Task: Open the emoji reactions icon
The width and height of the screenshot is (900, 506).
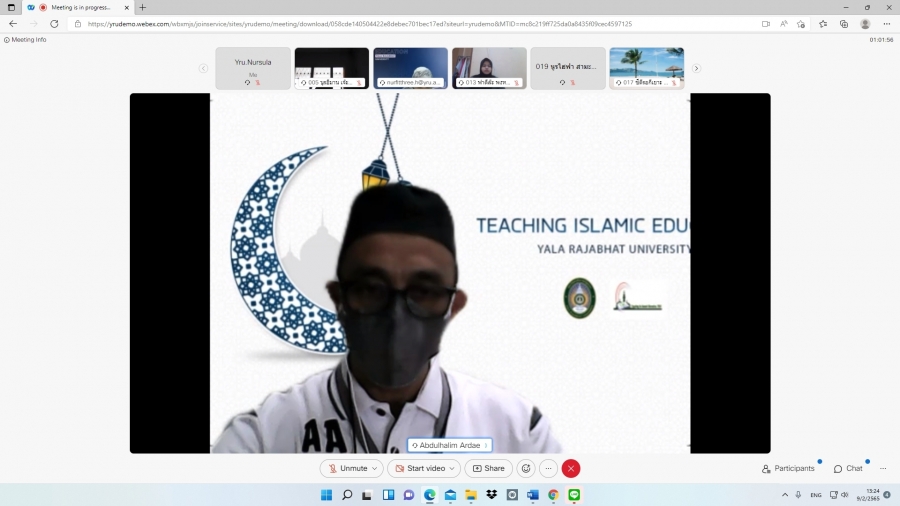Action: click(526, 468)
